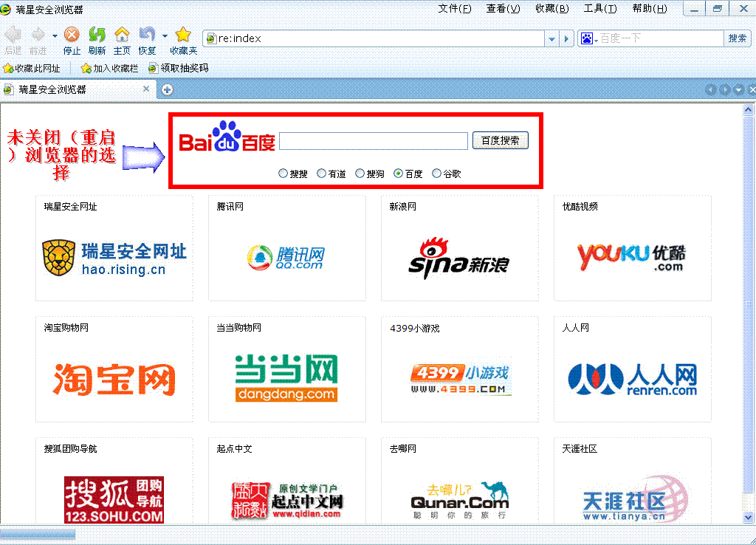Image resolution: width=756 pixels, height=545 pixels.
Task: Select the 搜狗 search engine radio button
Action: pyautogui.click(x=360, y=173)
